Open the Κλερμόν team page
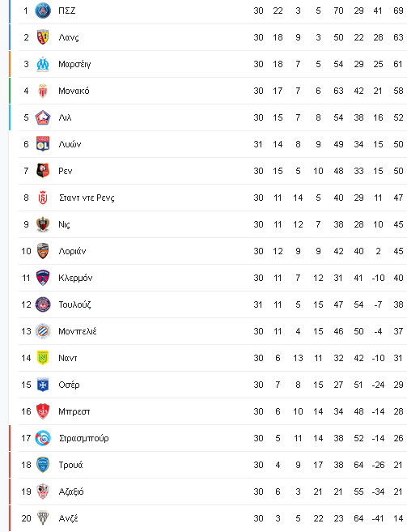 75,279
